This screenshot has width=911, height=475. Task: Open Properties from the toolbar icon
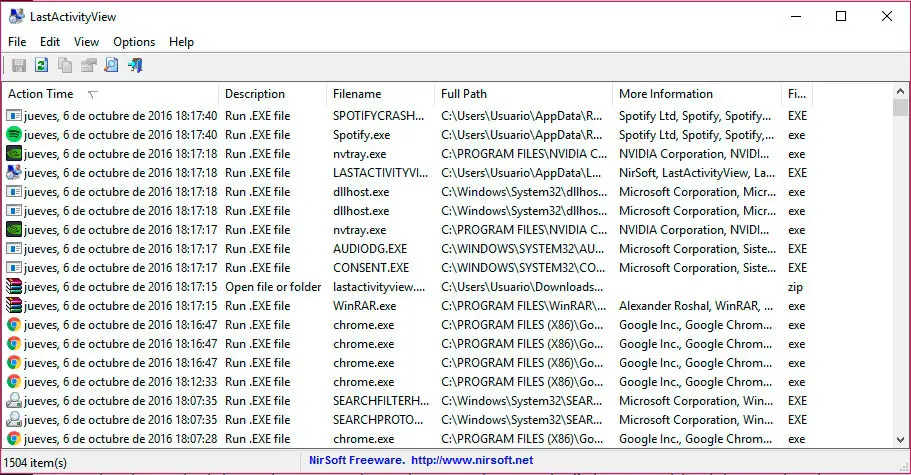pos(88,65)
